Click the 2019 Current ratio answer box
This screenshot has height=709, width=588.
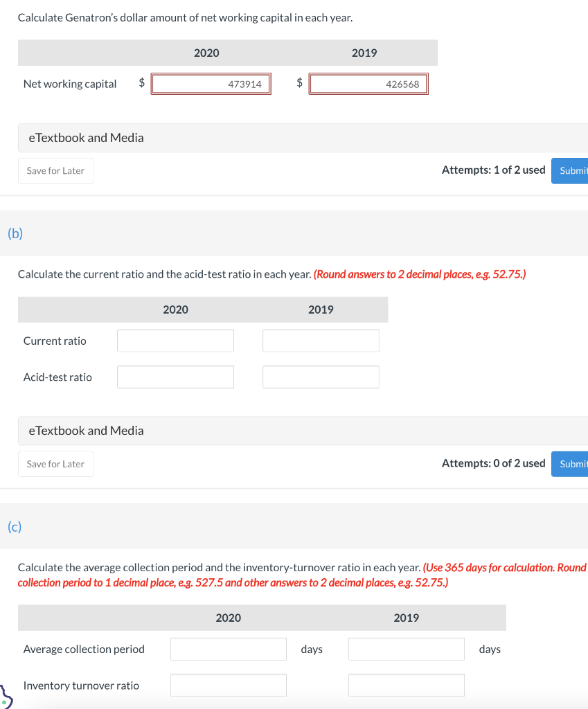point(321,340)
